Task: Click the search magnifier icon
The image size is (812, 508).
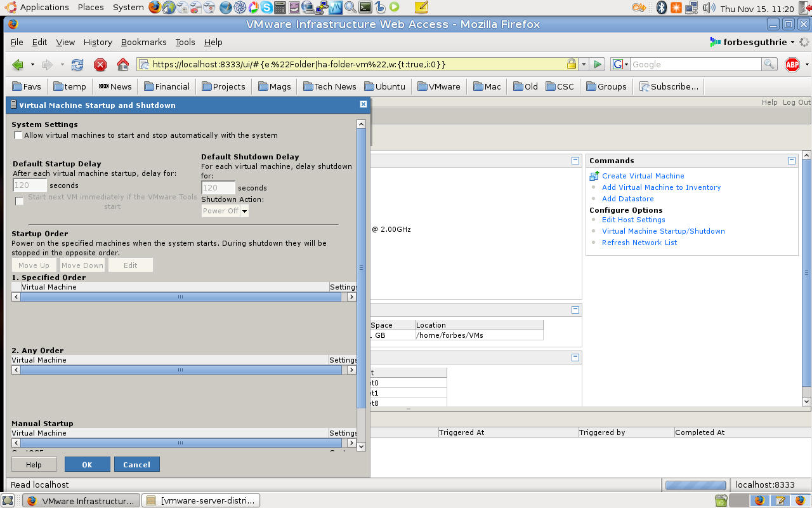Action: (x=769, y=64)
